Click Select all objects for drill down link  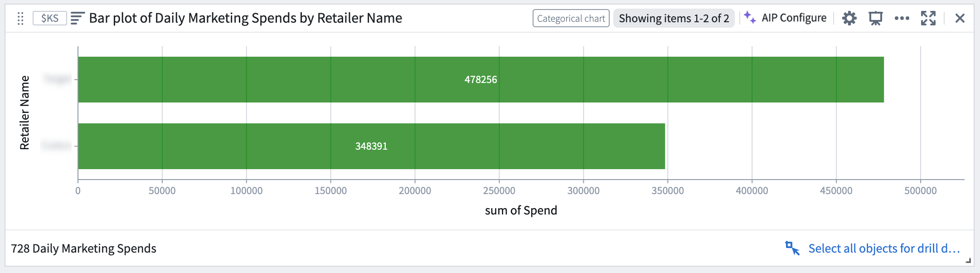coord(884,249)
